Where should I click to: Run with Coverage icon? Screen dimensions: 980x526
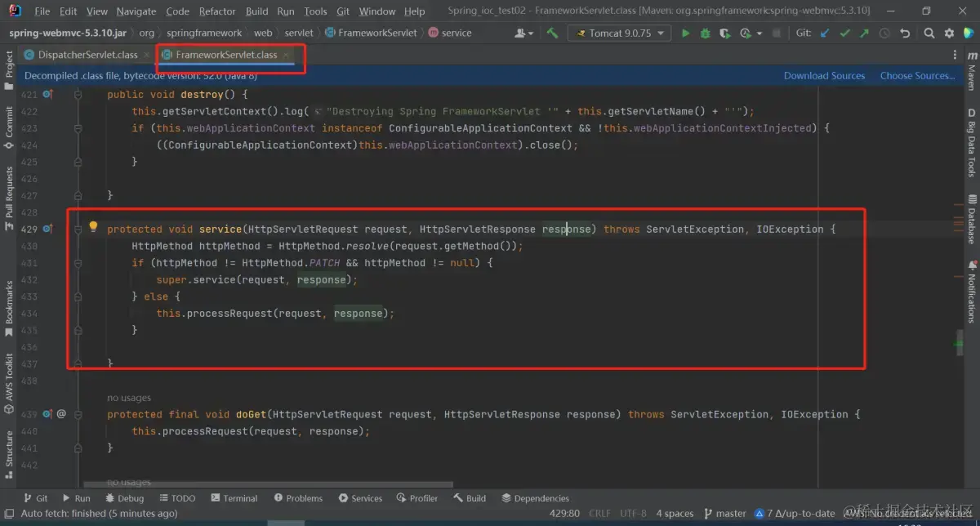pyautogui.click(x=725, y=33)
